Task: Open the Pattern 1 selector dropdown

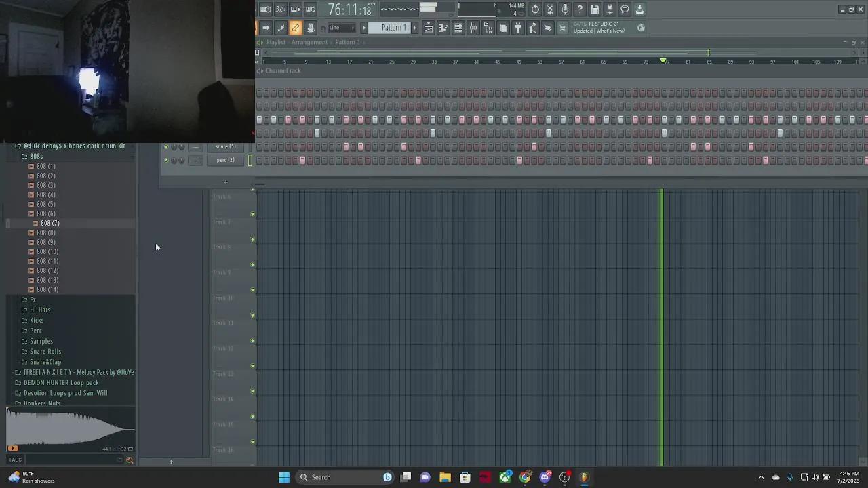Action: click(x=393, y=28)
